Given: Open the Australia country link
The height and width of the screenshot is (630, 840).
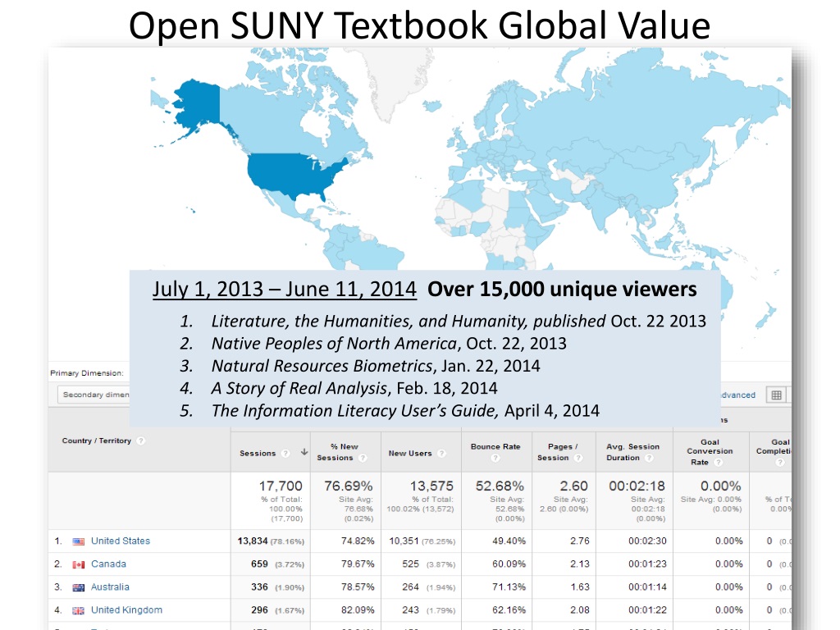Looking at the screenshot, I should click(x=111, y=587).
